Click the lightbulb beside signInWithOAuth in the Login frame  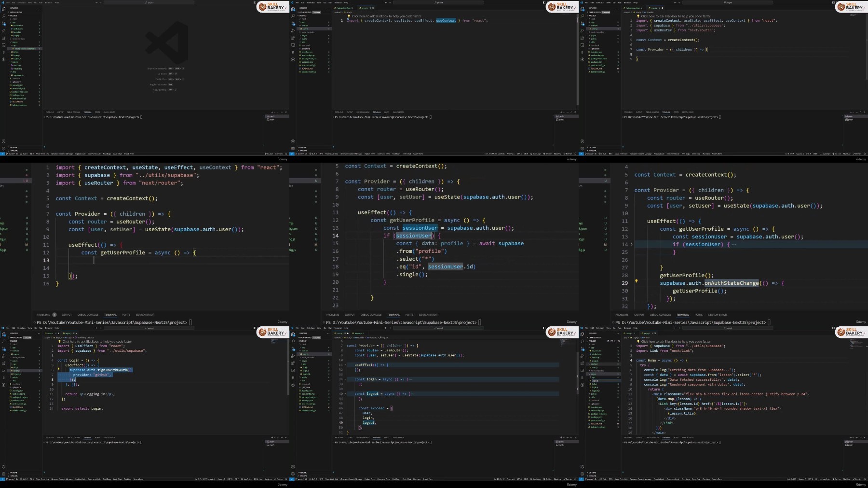(x=59, y=369)
